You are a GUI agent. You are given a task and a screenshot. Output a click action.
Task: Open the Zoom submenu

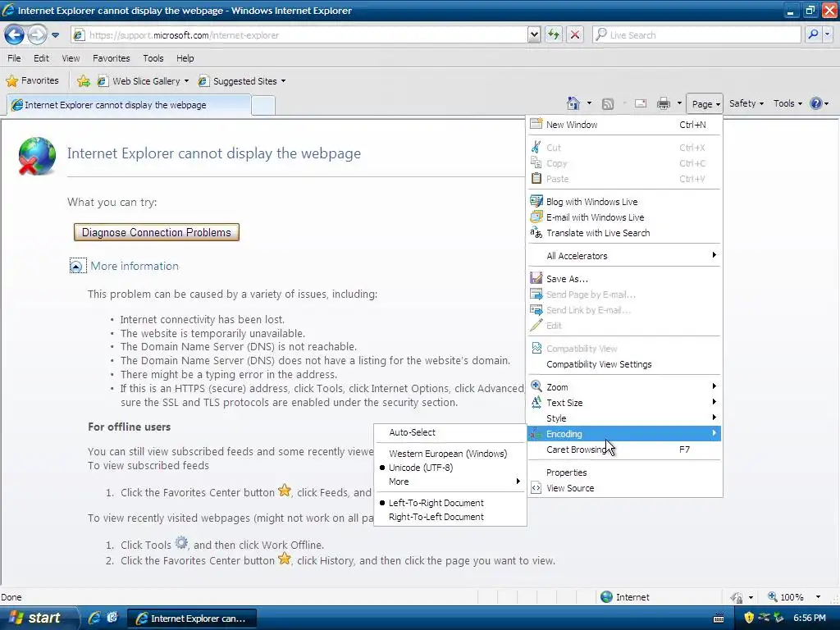tap(624, 387)
